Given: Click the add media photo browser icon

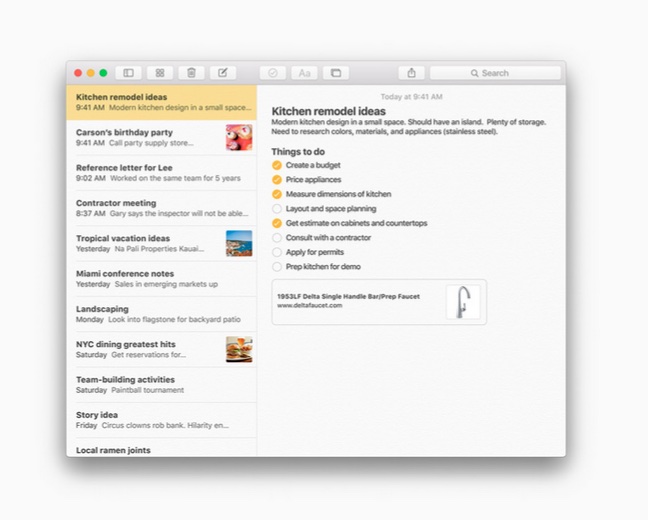Looking at the screenshot, I should (336, 73).
